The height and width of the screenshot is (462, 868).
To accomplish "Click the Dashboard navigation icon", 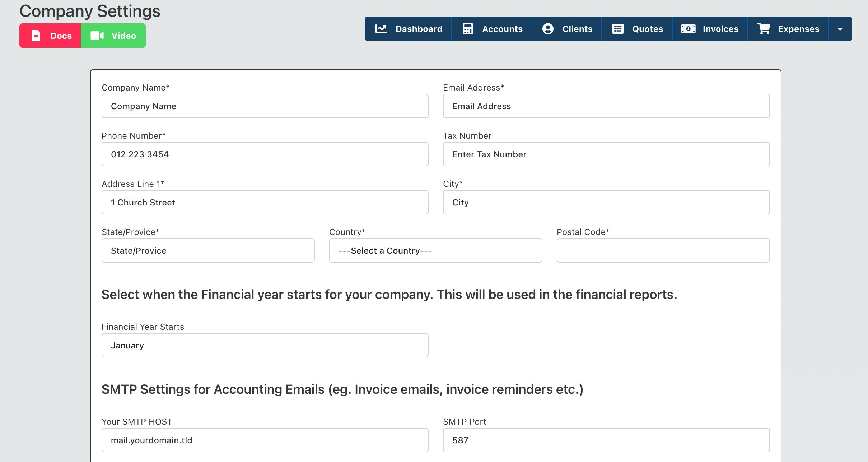I will tap(381, 29).
